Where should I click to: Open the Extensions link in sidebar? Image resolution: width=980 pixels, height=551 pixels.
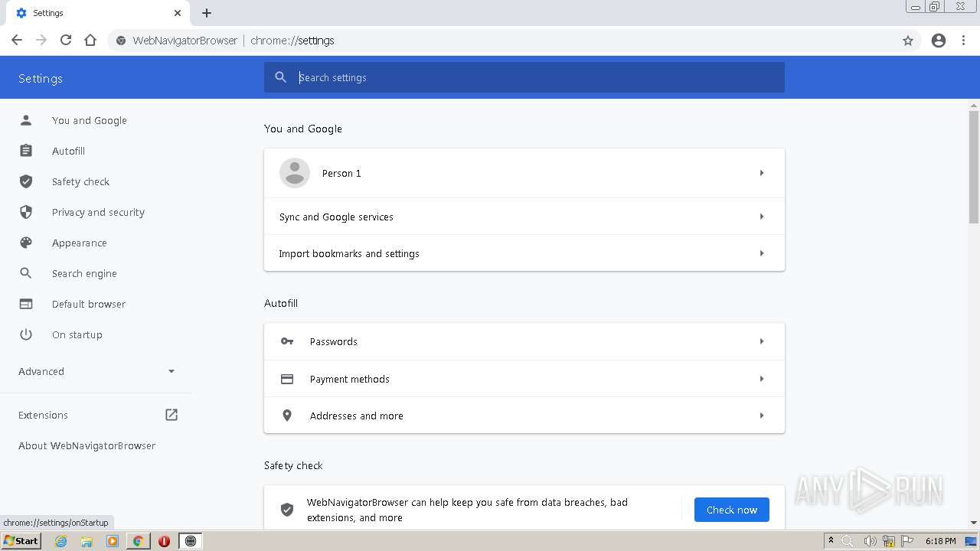pyautogui.click(x=43, y=415)
